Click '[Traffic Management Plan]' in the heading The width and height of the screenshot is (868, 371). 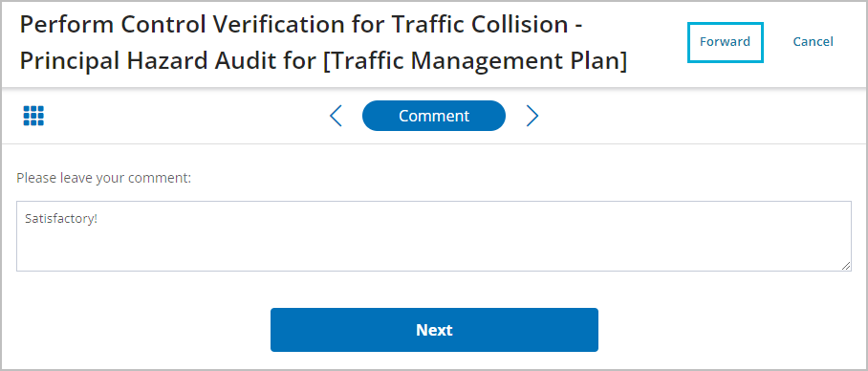(475, 61)
